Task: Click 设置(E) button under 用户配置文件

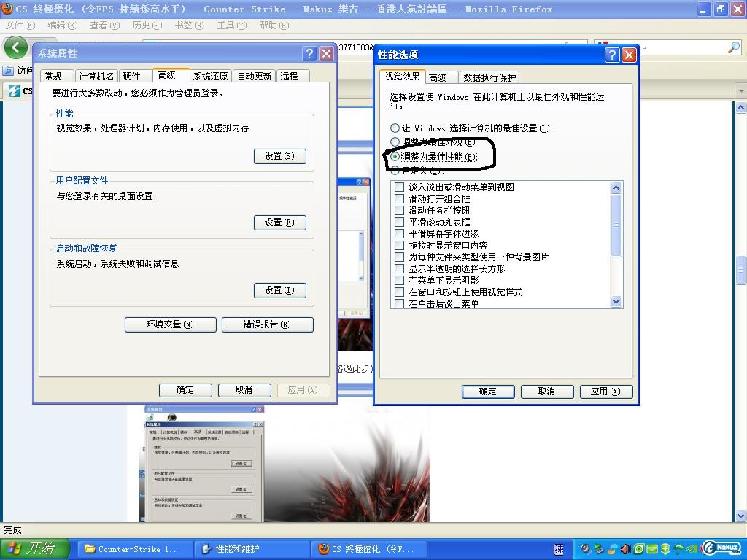Action: (279, 222)
